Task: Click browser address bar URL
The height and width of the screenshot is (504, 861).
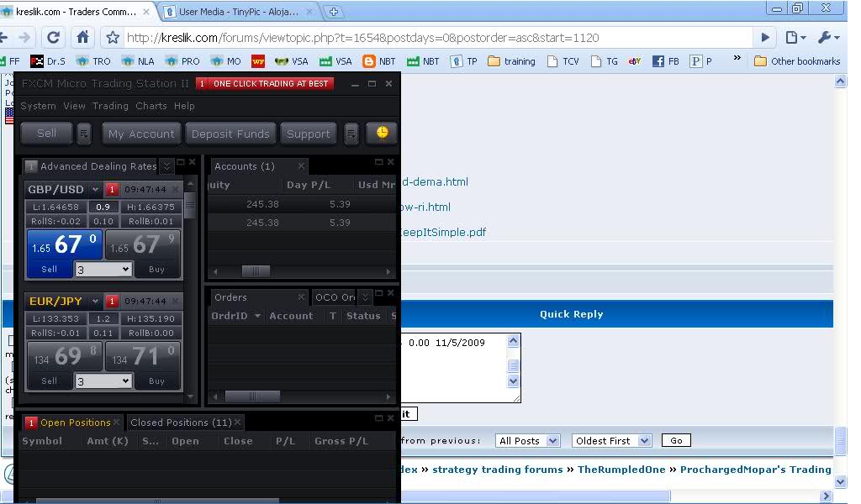Action: pyautogui.click(x=362, y=37)
